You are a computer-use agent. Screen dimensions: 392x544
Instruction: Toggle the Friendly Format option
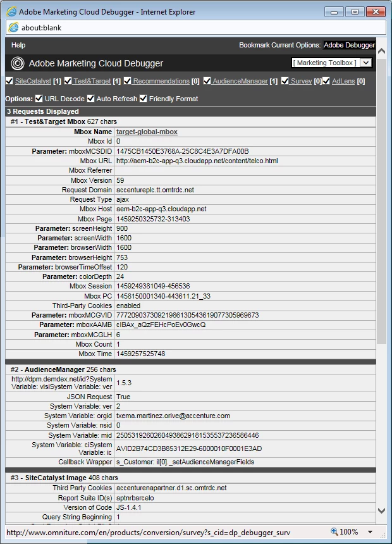pos(144,99)
